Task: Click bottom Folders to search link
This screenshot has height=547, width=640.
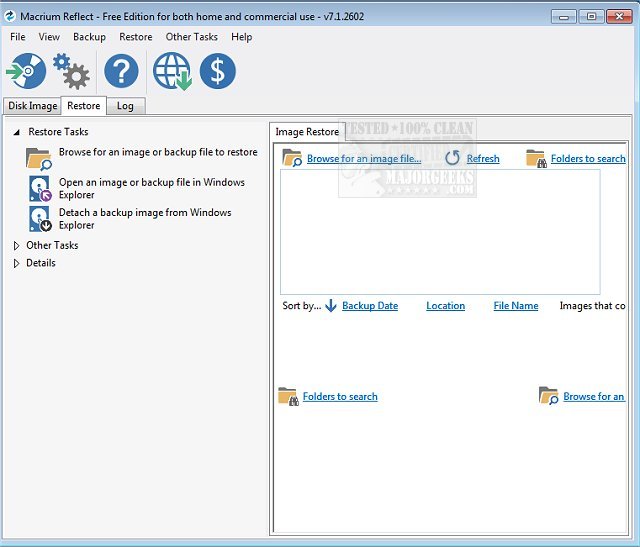Action: pos(340,396)
